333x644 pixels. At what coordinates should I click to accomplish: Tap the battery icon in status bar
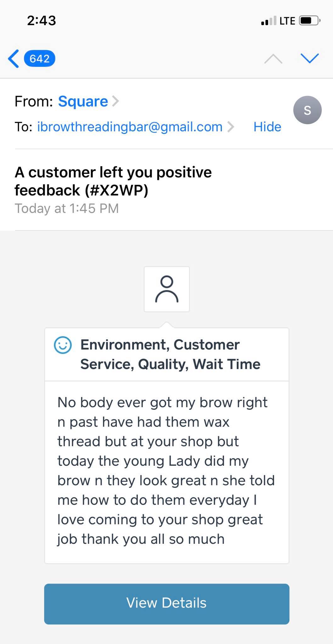point(310,21)
